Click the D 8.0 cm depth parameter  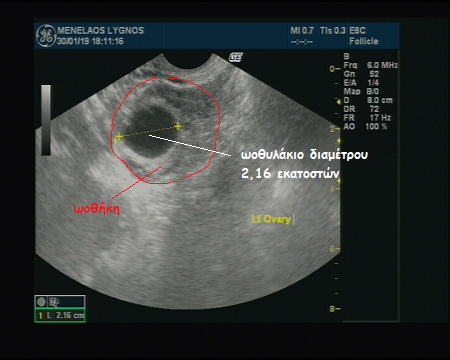click(368, 100)
